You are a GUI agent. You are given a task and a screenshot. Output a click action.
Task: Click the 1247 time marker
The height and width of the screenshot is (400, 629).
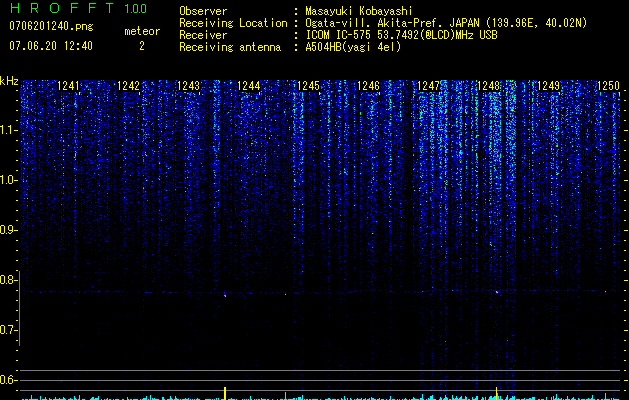(x=428, y=85)
